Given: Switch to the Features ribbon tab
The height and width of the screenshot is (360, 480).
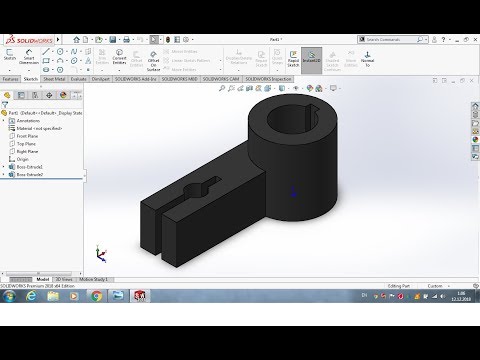Looking at the screenshot, I should pyautogui.click(x=10, y=79).
